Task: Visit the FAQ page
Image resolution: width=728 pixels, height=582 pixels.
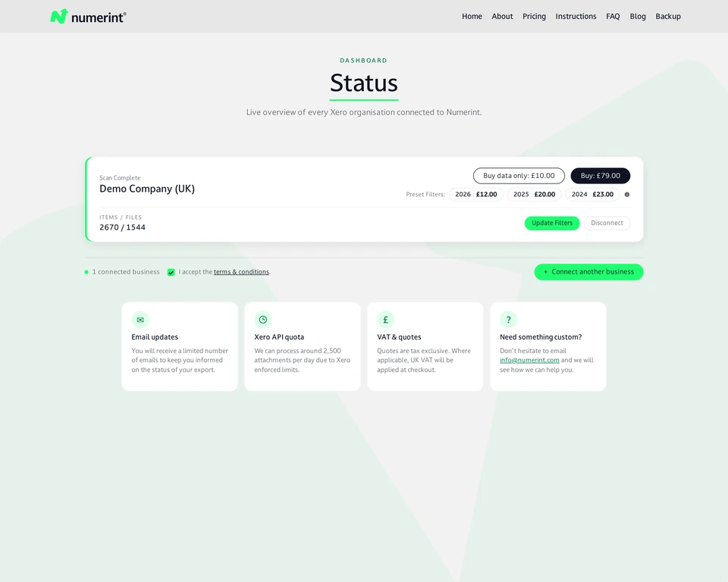Action: [613, 16]
